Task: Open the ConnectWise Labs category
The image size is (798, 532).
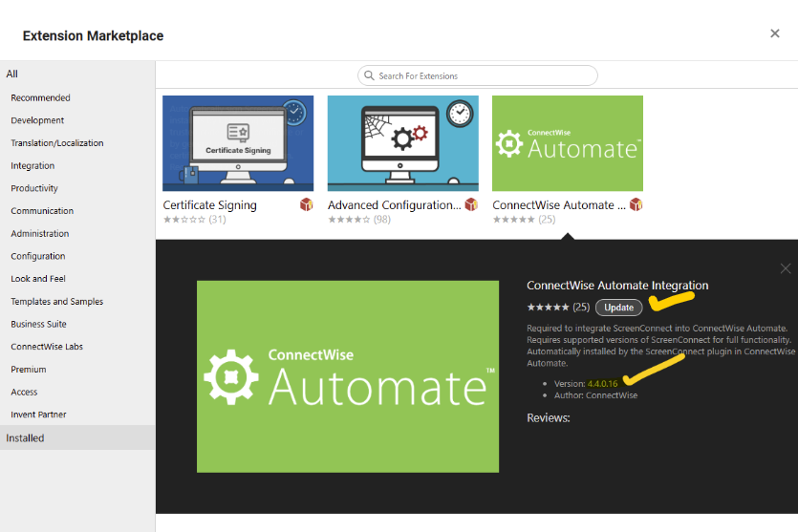Action: coord(47,347)
